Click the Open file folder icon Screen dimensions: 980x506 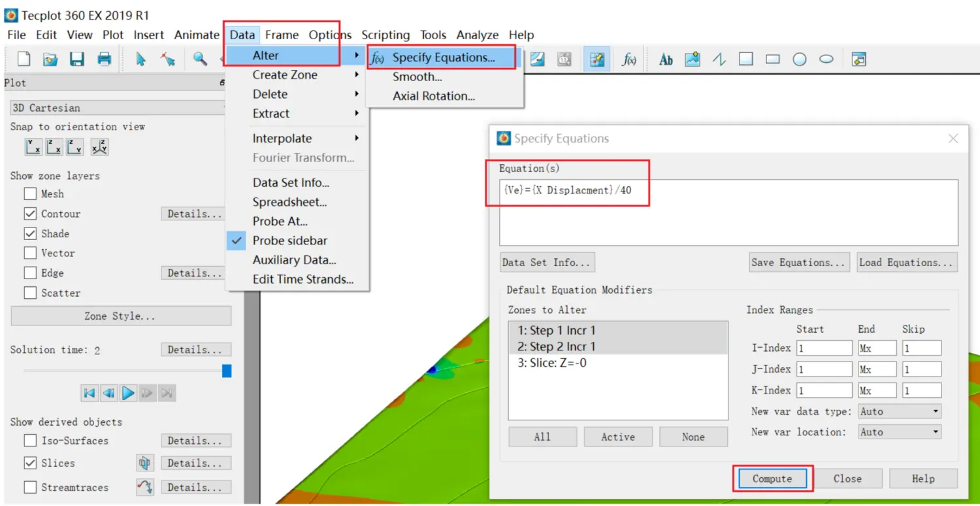click(x=50, y=59)
